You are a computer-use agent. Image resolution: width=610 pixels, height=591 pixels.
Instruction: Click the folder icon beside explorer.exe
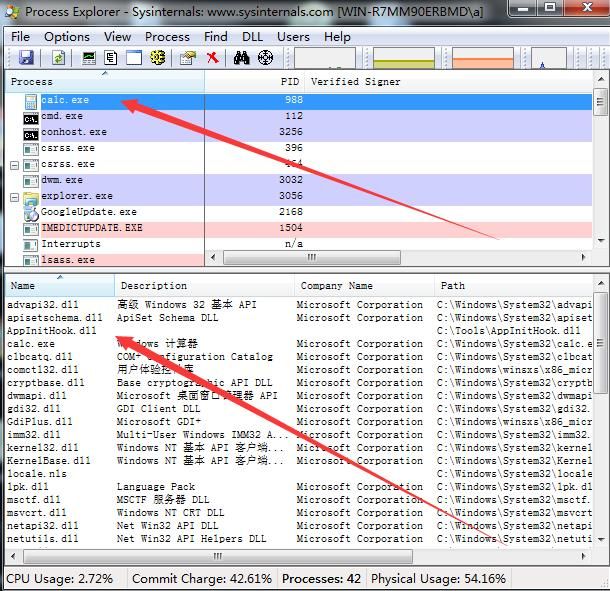point(31,198)
